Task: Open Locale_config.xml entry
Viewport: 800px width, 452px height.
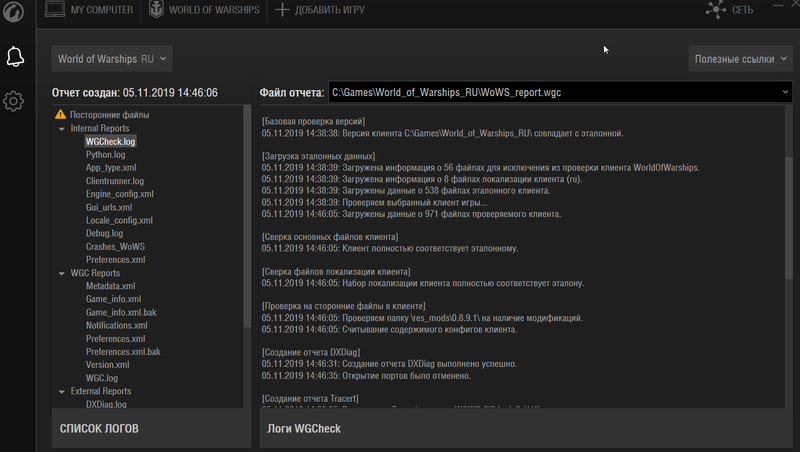Action: pos(119,220)
